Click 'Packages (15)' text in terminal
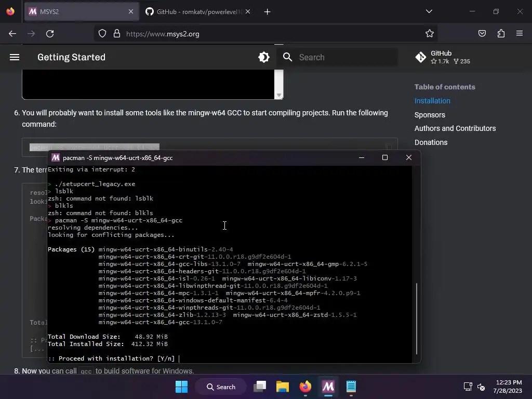The image size is (532, 399). point(71,249)
